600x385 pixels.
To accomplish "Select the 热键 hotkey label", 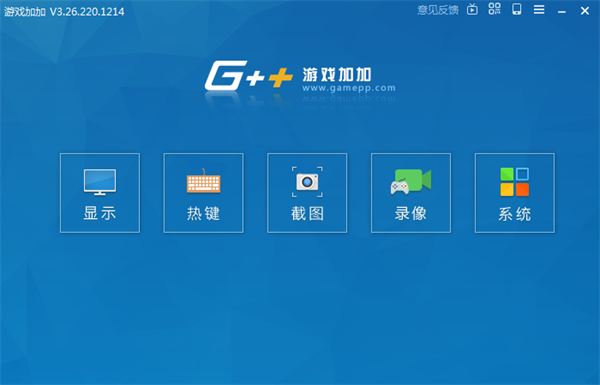I will (x=203, y=214).
